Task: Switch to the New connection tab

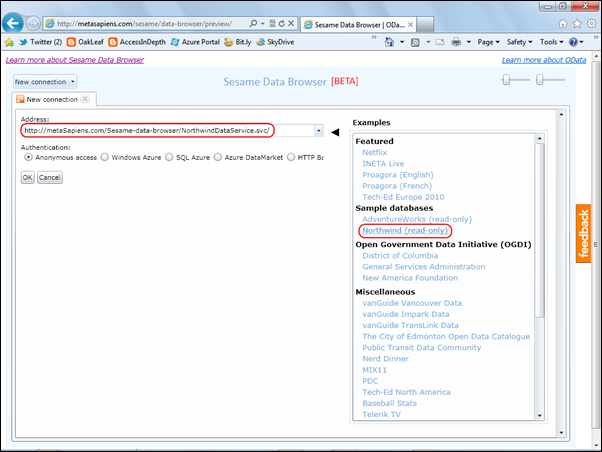Action: [52, 99]
